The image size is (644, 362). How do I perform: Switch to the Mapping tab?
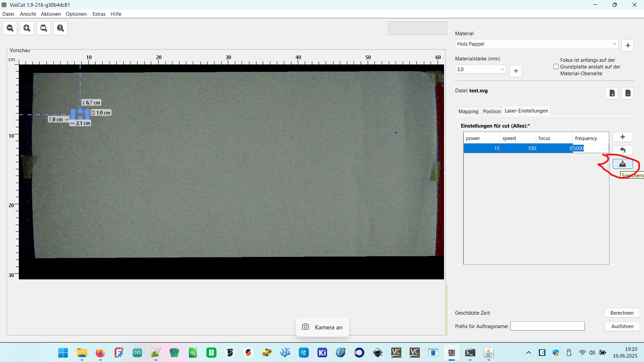(468, 111)
